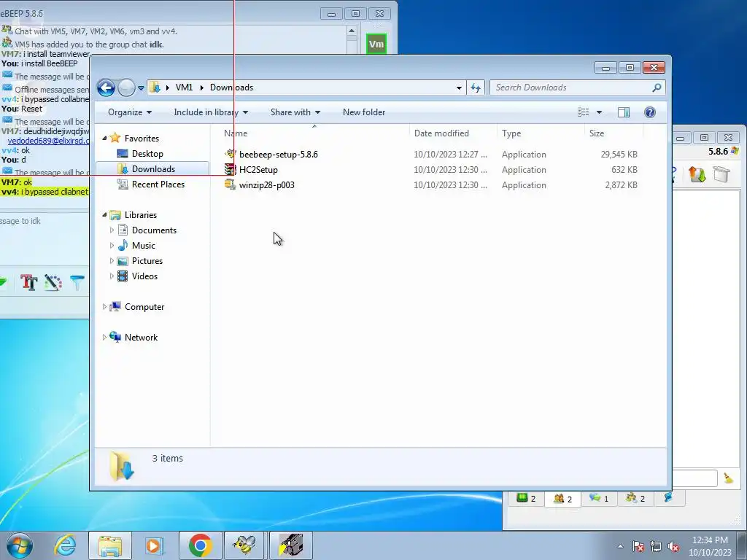747x560 pixels.
Task: Expand the Network node
Action: tap(104, 337)
